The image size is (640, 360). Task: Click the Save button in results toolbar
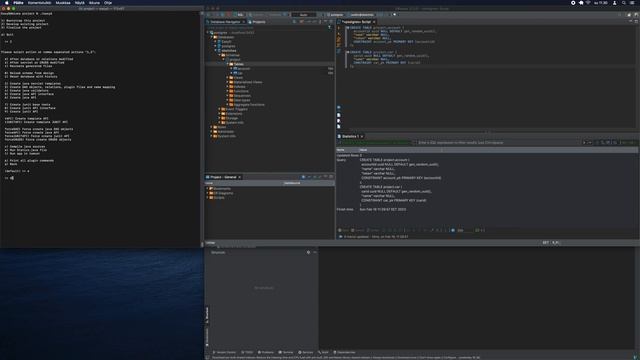click(x=343, y=230)
